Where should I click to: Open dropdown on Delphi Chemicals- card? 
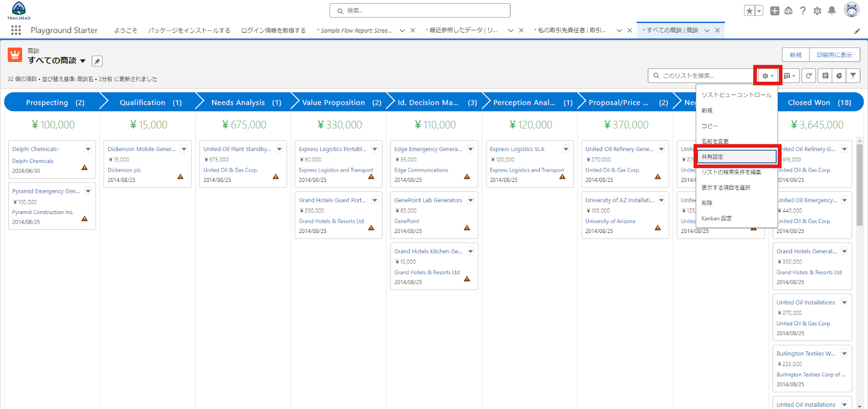pyautogui.click(x=88, y=149)
